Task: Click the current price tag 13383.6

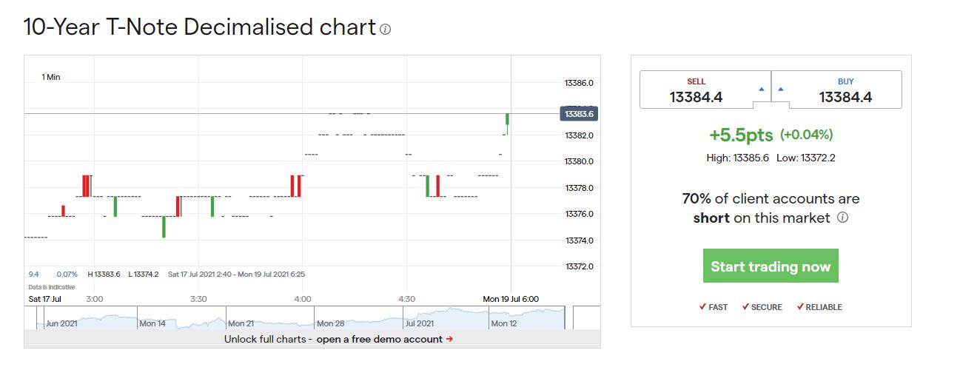Action: pos(578,114)
